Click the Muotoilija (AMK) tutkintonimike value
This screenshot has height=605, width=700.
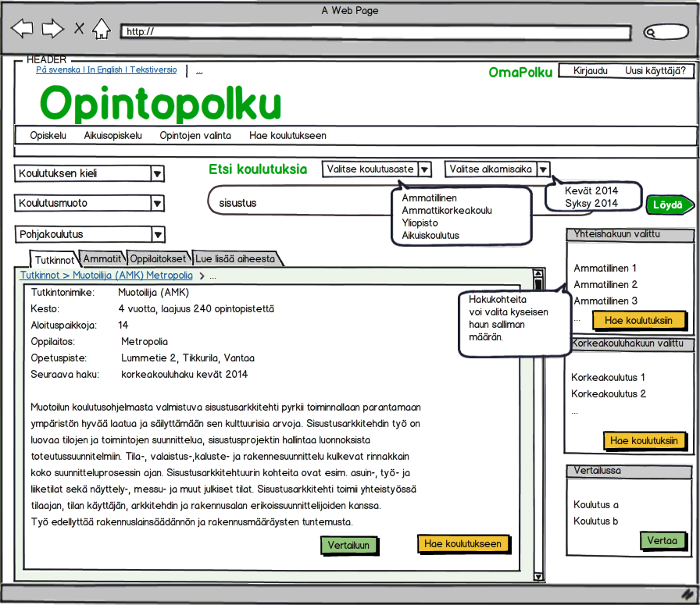tap(153, 293)
